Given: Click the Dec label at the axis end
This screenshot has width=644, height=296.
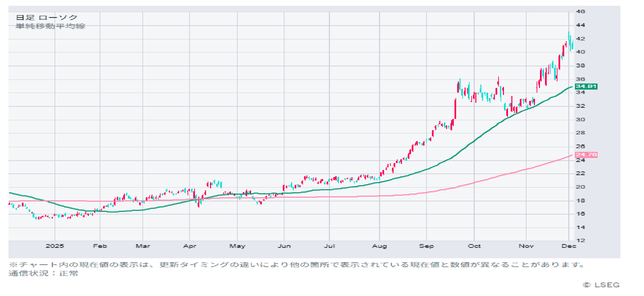Looking at the screenshot, I should point(569,246).
